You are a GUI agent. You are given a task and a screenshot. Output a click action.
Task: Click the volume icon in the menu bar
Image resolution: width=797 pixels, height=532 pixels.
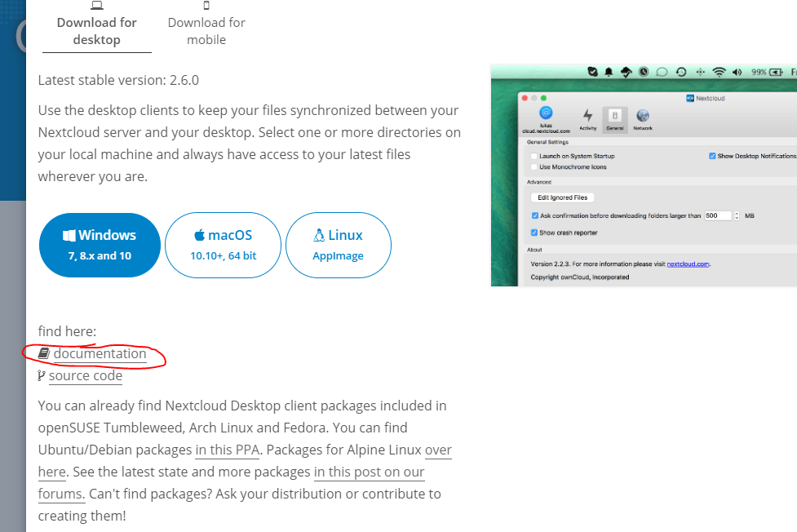pyautogui.click(x=737, y=72)
